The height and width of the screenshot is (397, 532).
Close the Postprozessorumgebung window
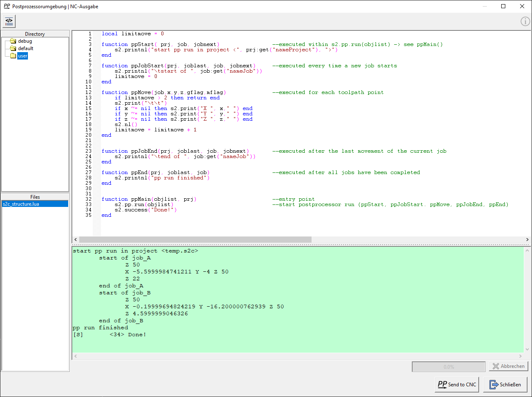coord(522,6)
